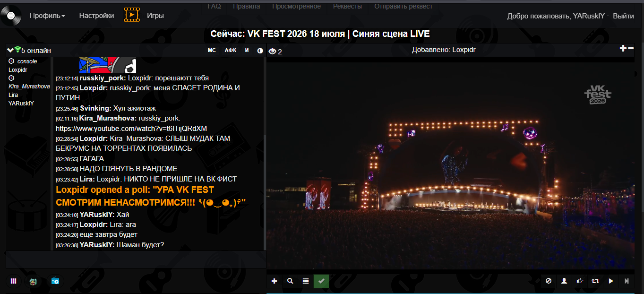644x294 pixels.
Task: Click the 23:12:14 message sender russkiy_pork
Action: 103,78
